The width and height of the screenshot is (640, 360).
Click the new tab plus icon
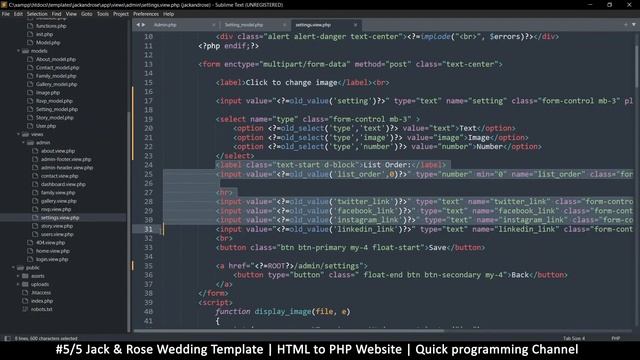(626, 25)
